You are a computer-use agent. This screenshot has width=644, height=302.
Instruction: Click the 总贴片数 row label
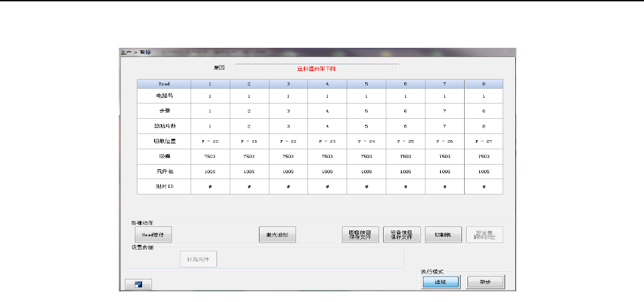click(x=164, y=126)
